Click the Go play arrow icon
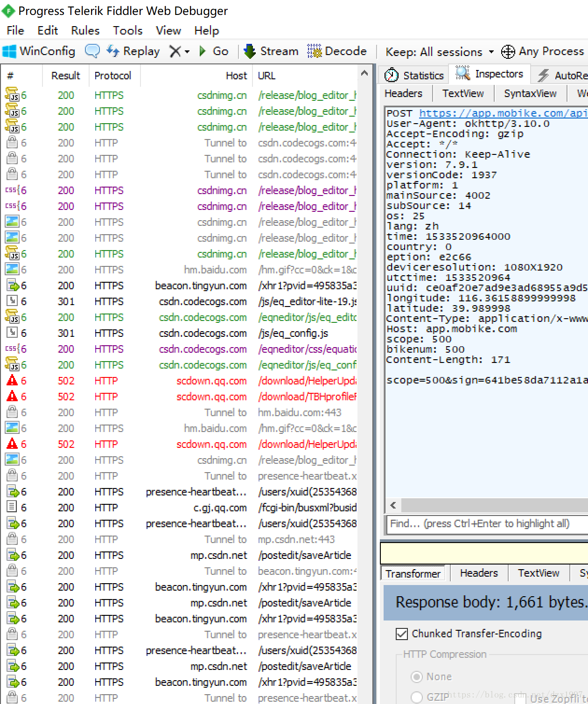Image resolution: width=588 pixels, height=704 pixels. (x=203, y=51)
